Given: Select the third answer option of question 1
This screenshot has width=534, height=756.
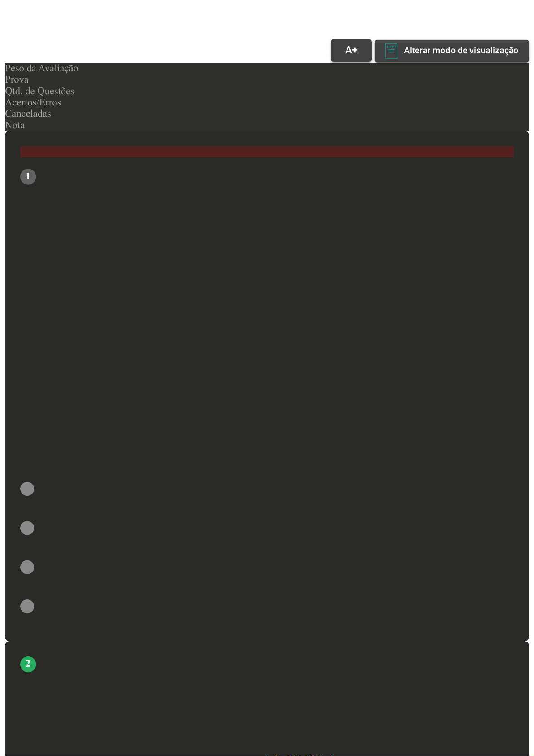Looking at the screenshot, I should pyautogui.click(x=27, y=567).
